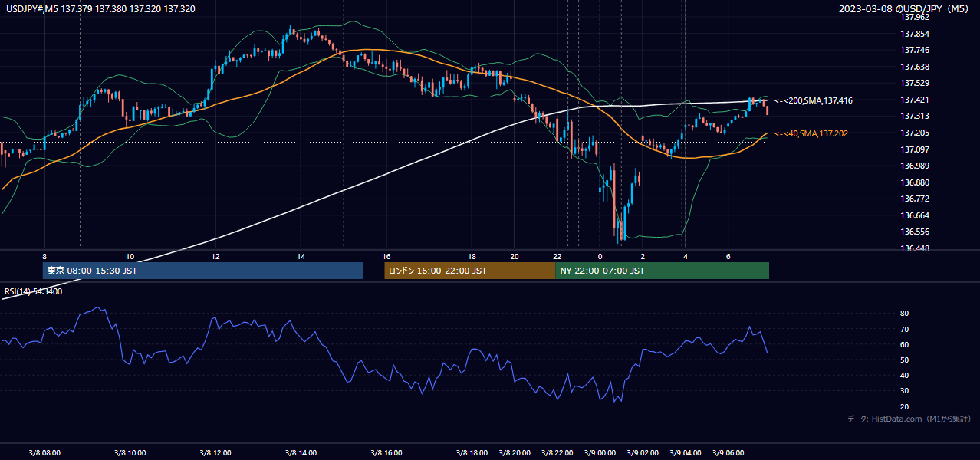
Task: Click the RSI scale value 70
Action: tap(904, 329)
